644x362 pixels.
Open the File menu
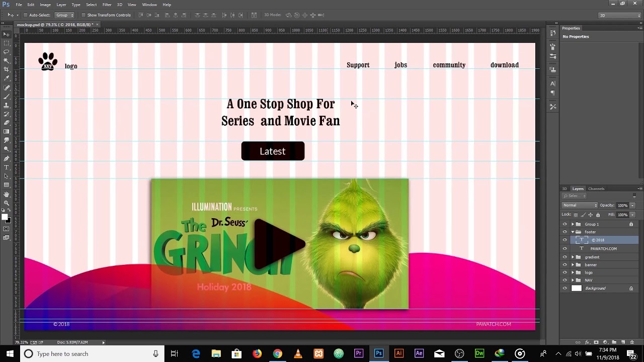click(x=19, y=5)
